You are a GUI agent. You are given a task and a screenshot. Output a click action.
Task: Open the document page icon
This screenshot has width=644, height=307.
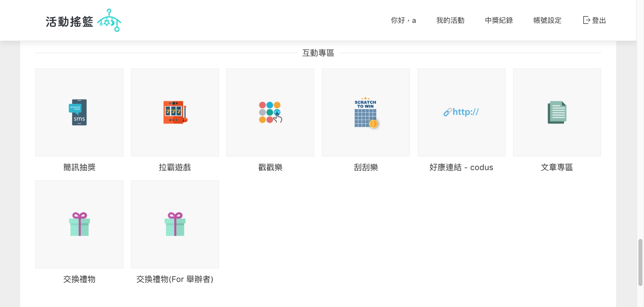pos(557,112)
